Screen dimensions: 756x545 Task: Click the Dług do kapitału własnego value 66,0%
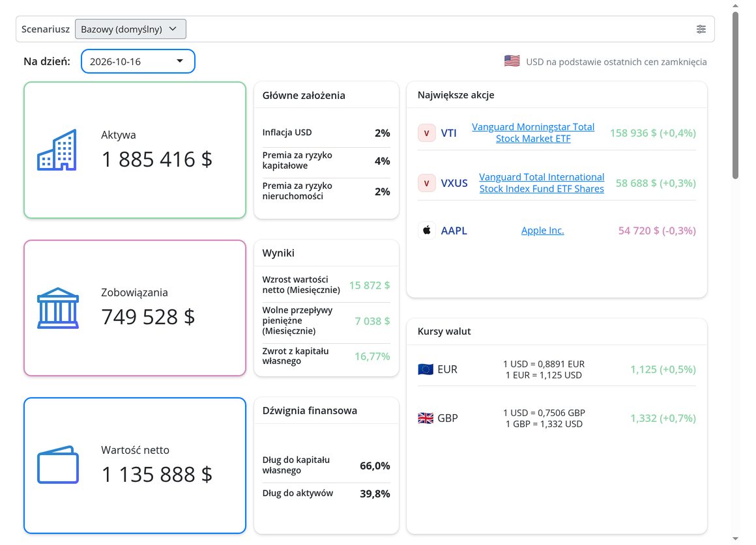(x=375, y=466)
